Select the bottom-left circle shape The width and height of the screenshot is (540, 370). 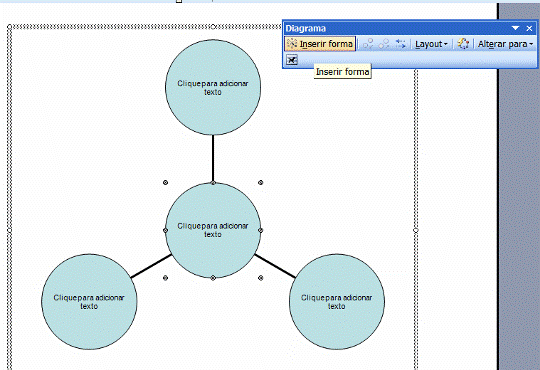(x=89, y=302)
